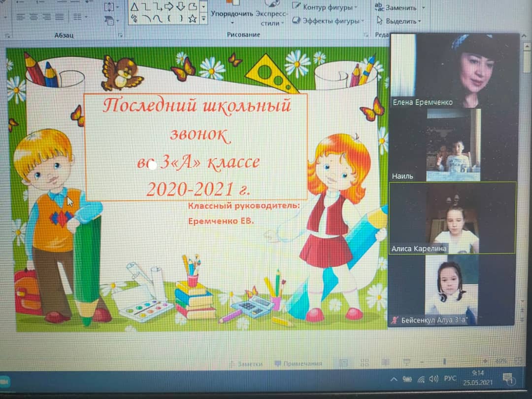Viewport: 532px width, 399px height.
Task: Align paragraph text to the left
Action: [21, 17]
